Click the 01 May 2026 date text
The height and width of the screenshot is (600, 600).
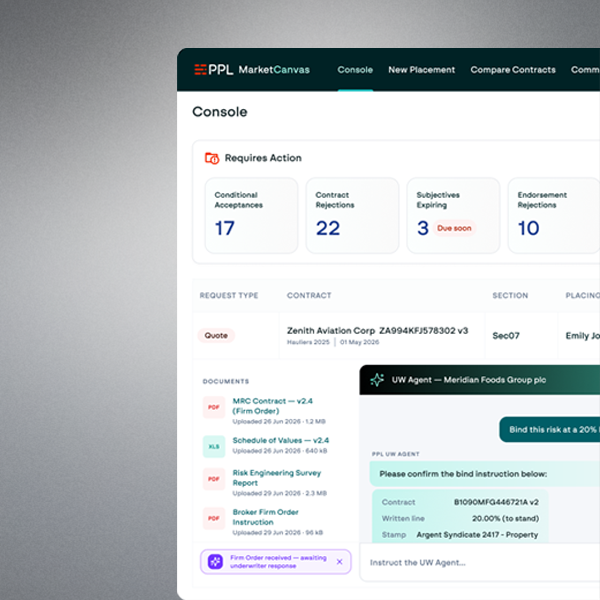tap(359, 342)
